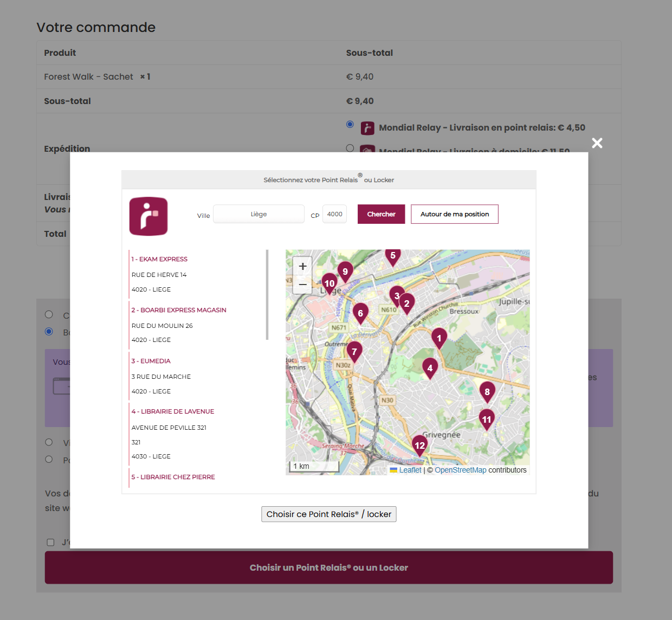Click Forest Walk - Sachet product row
672x620 pixels.
point(328,77)
